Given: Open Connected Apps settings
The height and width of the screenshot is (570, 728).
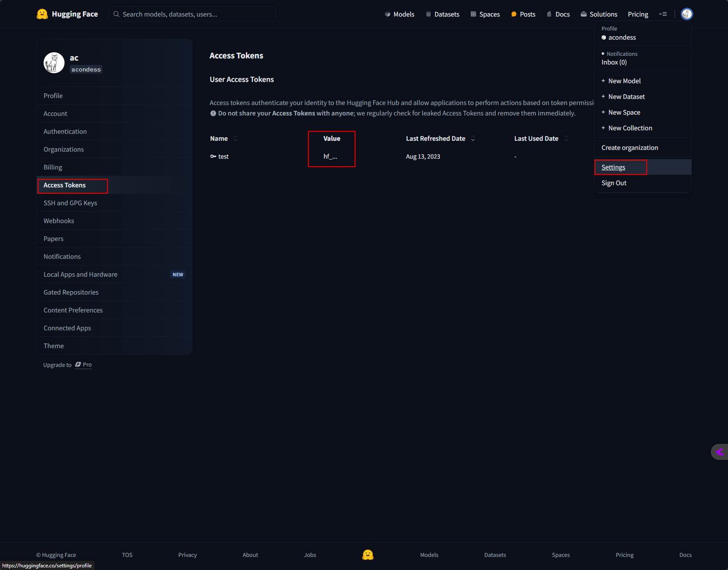Looking at the screenshot, I should coord(114,328).
